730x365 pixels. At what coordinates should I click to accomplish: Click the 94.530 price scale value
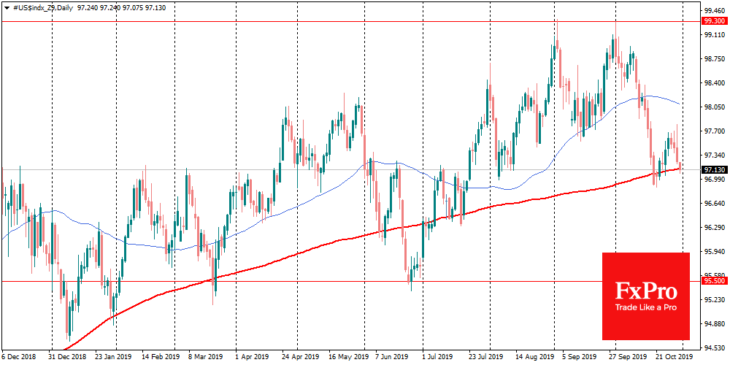[x=714, y=347]
